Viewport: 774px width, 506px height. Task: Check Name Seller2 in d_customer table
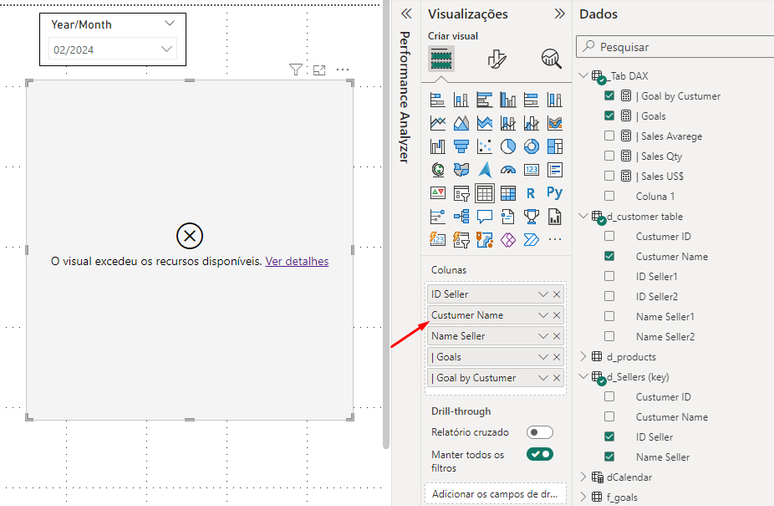click(x=609, y=336)
